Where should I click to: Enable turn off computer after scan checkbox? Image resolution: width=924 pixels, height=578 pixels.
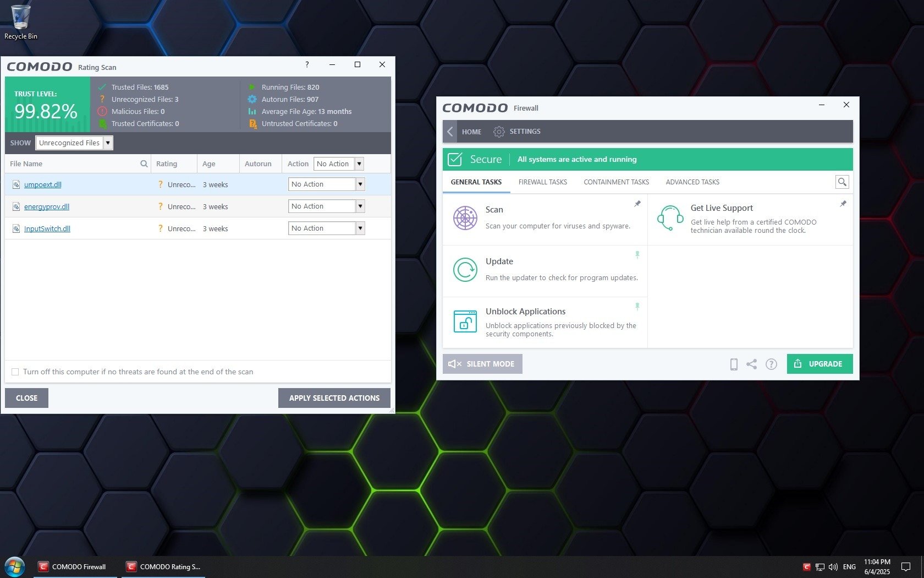click(x=15, y=372)
